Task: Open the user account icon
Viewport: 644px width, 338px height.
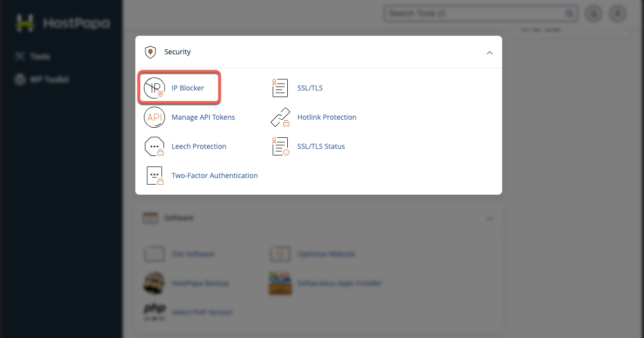Action: point(618,14)
